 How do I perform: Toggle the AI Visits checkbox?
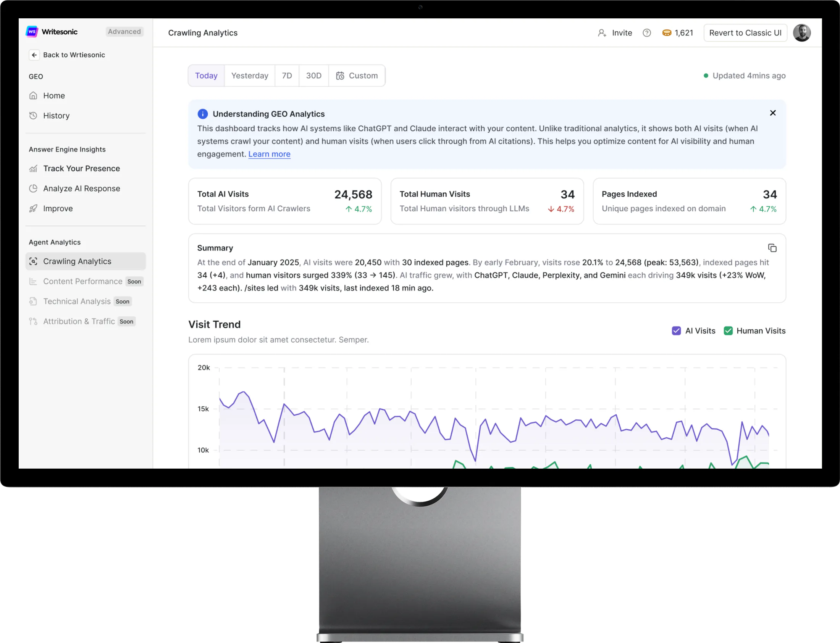click(x=676, y=331)
